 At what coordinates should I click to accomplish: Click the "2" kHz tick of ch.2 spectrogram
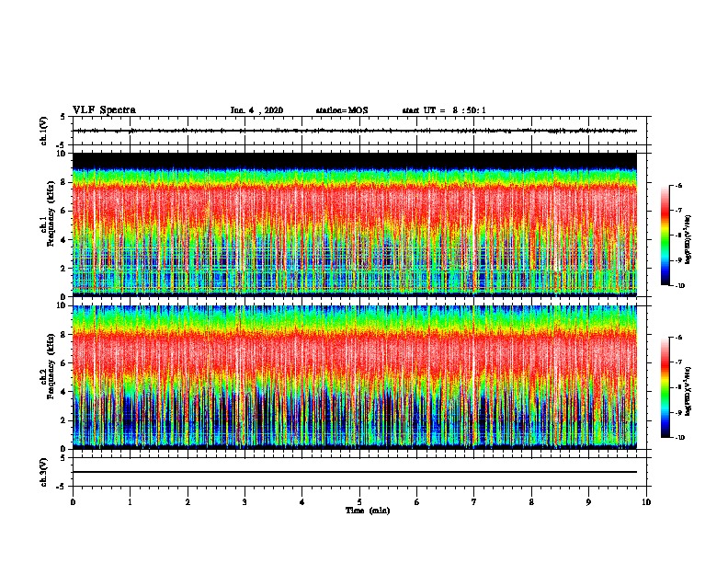[x=63, y=420]
